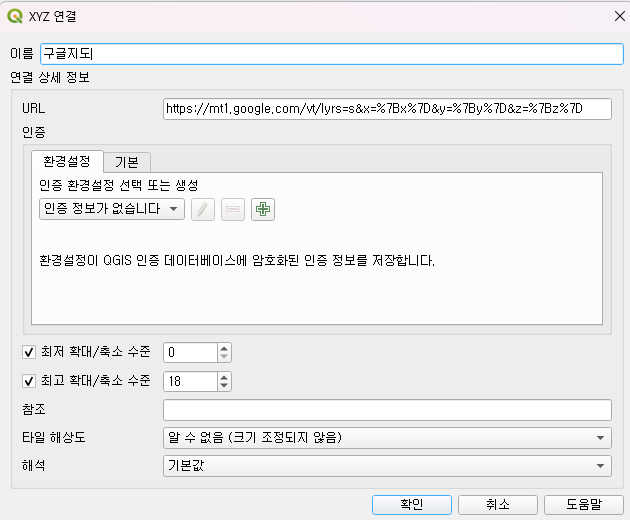Click the maximum zoom value field showing 18
630x520 pixels.
pyautogui.click(x=191, y=381)
